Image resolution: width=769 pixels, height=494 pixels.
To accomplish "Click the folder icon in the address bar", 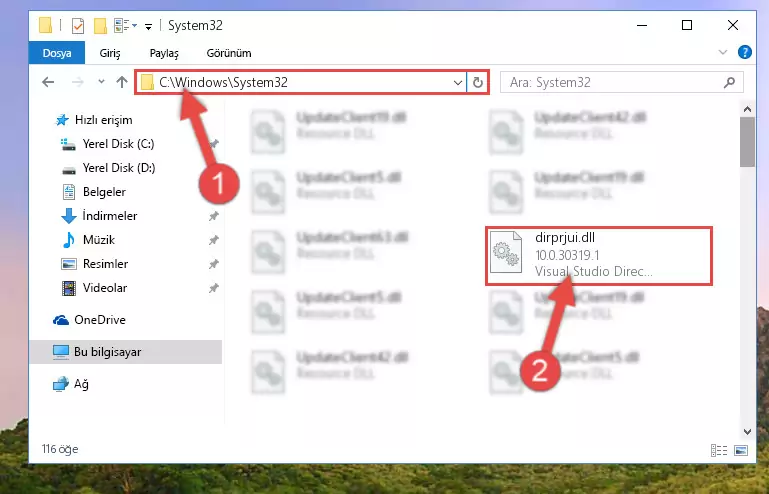I will [x=147, y=82].
